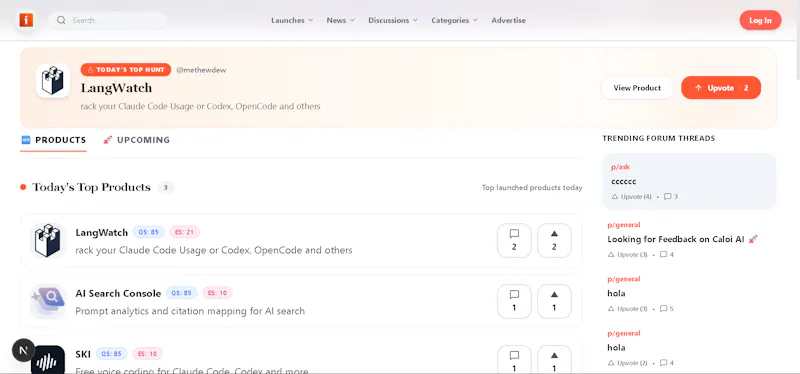Screen dimensions: 800x374
Task: Upvote AI Search Console product
Action: coord(555,301)
